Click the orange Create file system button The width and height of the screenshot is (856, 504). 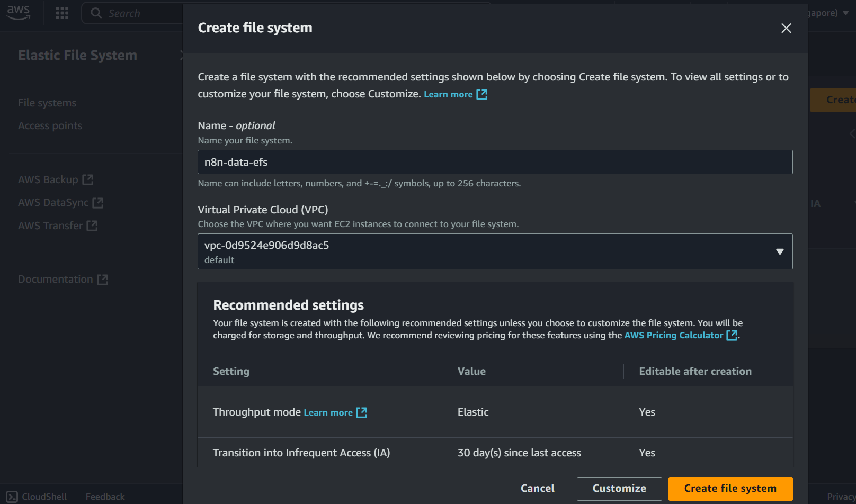(x=730, y=489)
